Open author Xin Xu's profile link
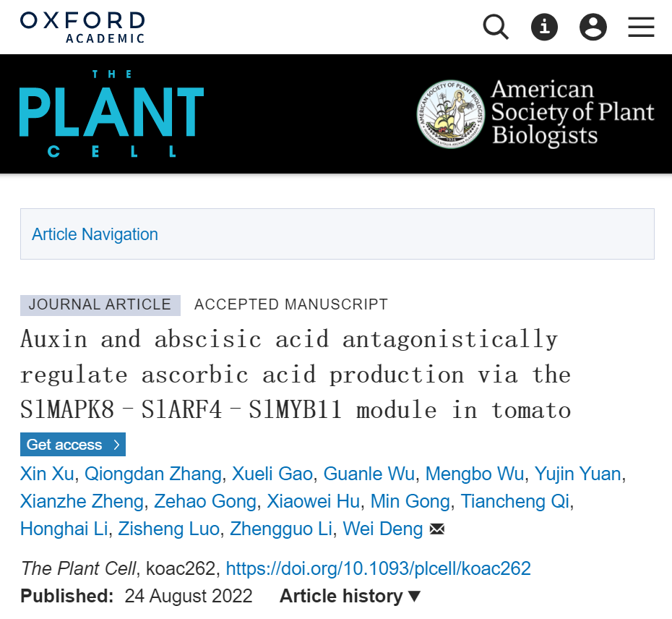The image size is (672, 619). (x=47, y=474)
